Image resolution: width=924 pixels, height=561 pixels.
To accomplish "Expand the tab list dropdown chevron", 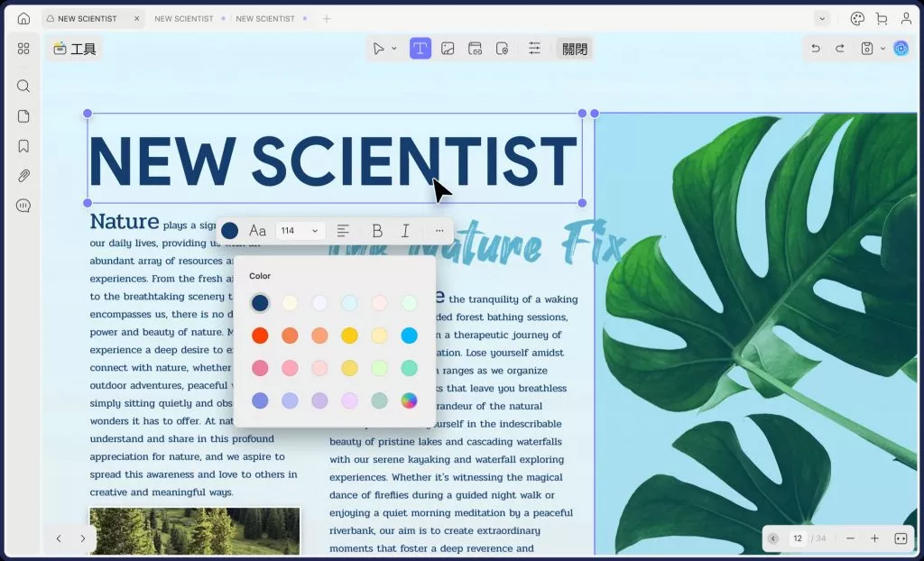I will 821,18.
